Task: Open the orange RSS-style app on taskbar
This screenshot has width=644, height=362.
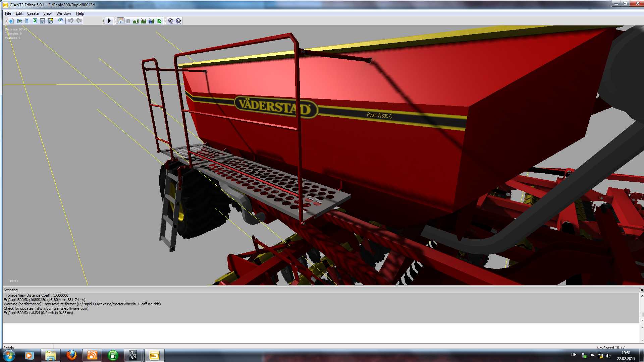Action: tap(92, 355)
